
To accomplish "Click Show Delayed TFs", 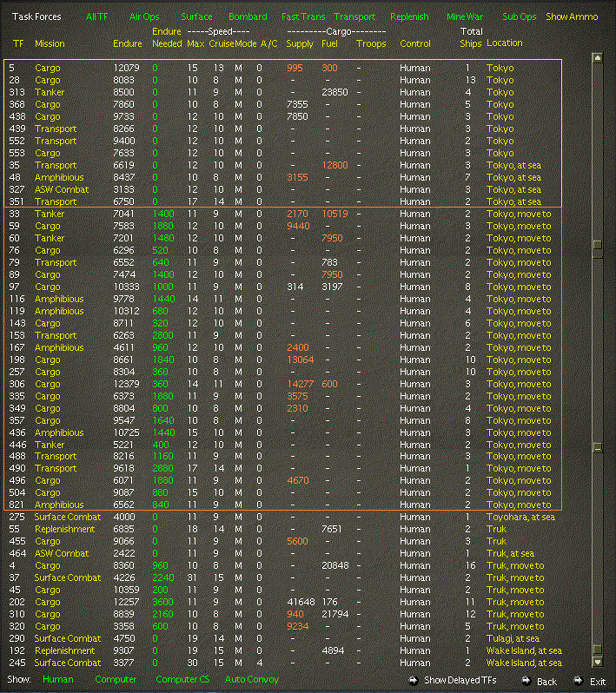I will pyautogui.click(x=460, y=680).
